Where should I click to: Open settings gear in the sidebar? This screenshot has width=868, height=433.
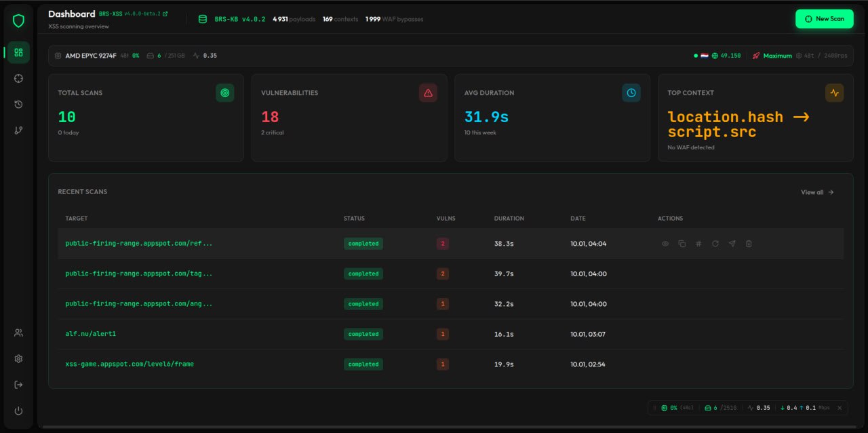click(18, 358)
